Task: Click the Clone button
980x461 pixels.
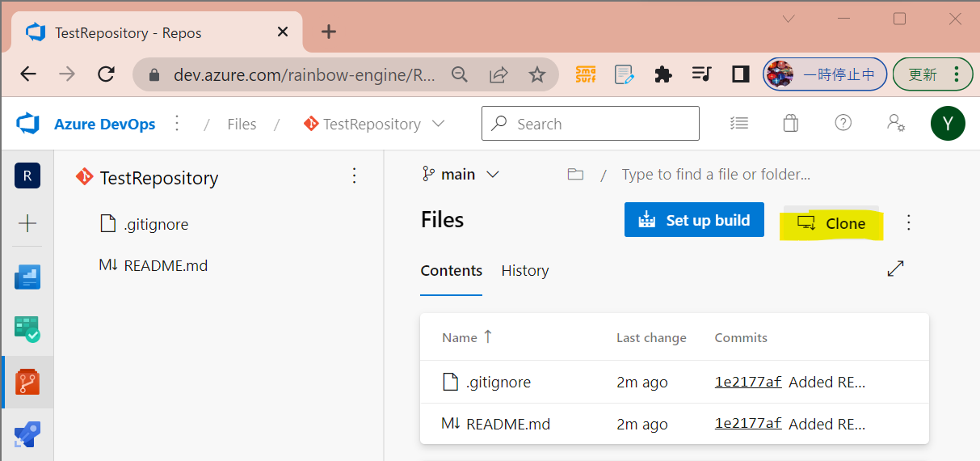Action: [x=831, y=223]
